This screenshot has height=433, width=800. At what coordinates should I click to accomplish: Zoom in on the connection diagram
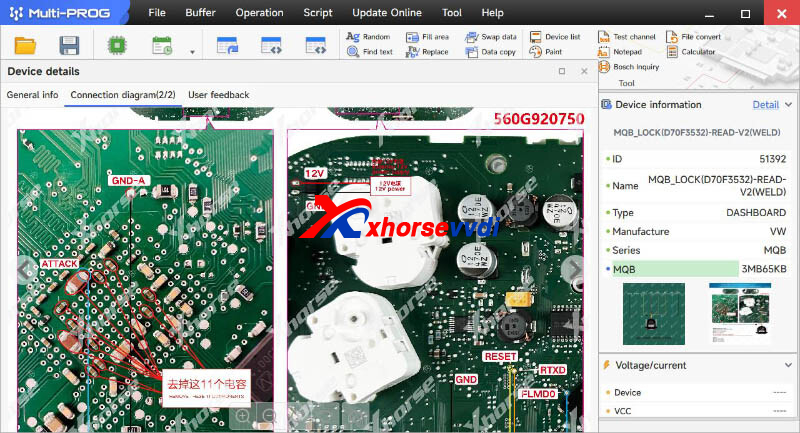pyautogui.click(x=243, y=415)
